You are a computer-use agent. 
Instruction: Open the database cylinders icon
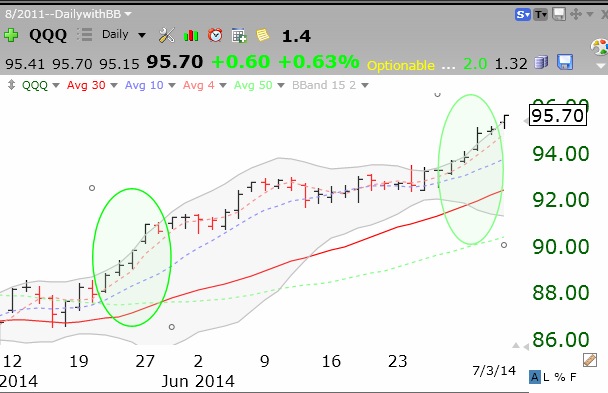tap(541, 62)
